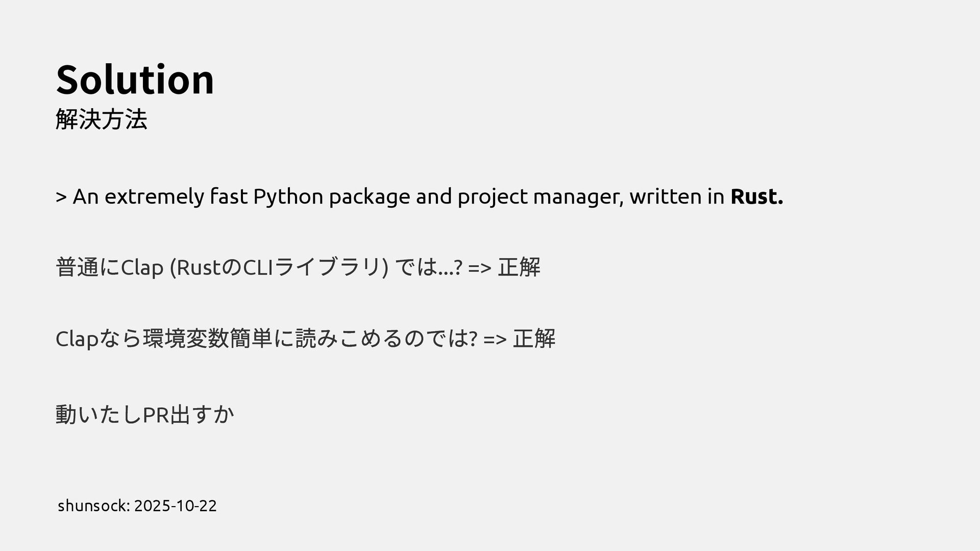Click the "Solution" slide title
This screenshot has width=980, height=551.
[x=135, y=80]
